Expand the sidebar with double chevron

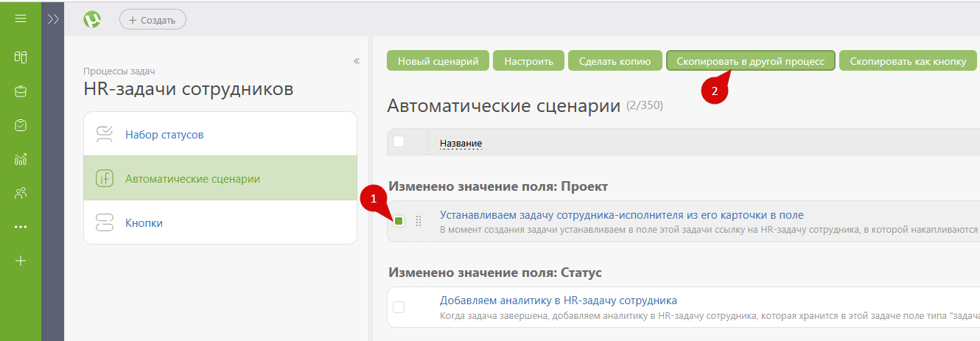click(x=52, y=19)
